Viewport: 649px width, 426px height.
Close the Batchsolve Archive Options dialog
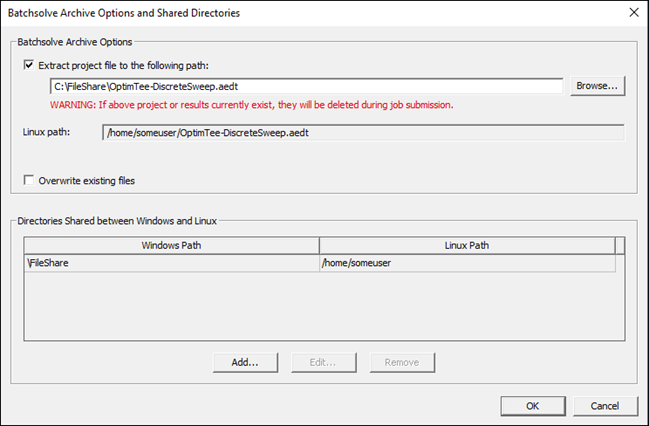tap(632, 13)
